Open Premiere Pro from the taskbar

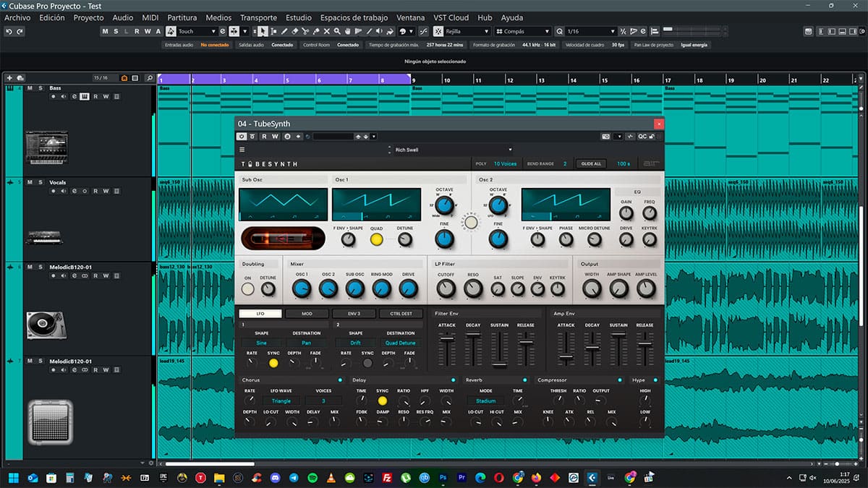pos(462,477)
